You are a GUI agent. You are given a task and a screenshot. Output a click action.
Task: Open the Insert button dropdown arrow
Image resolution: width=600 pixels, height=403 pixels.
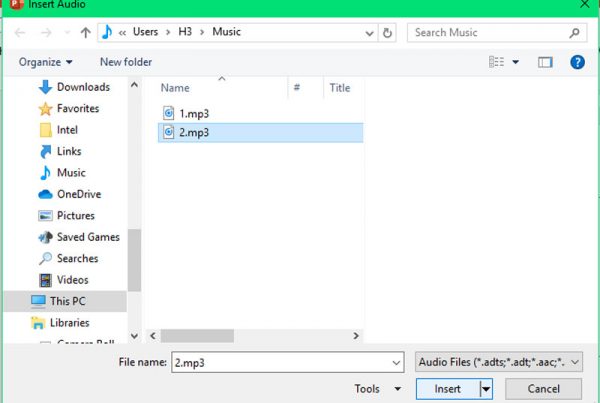pyautogui.click(x=486, y=388)
